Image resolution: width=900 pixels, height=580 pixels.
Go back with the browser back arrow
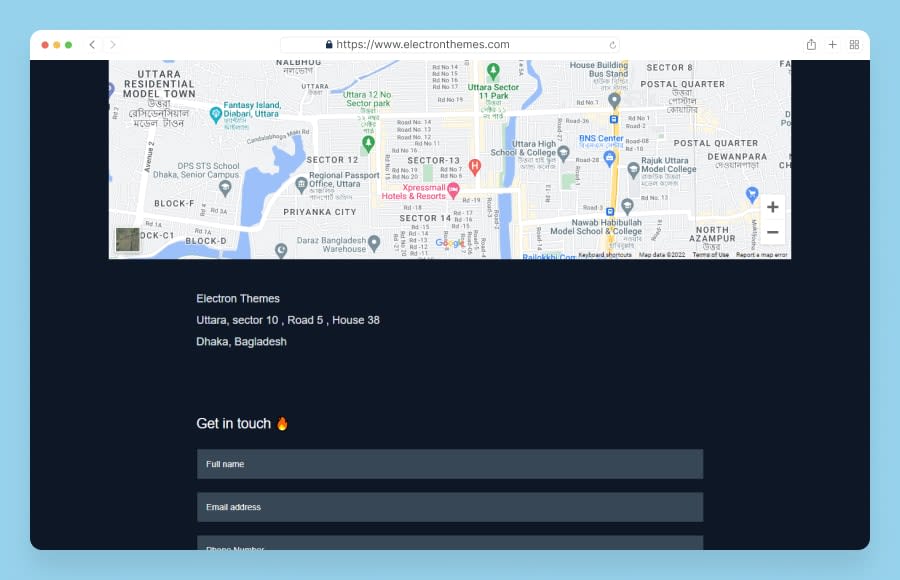(x=92, y=44)
